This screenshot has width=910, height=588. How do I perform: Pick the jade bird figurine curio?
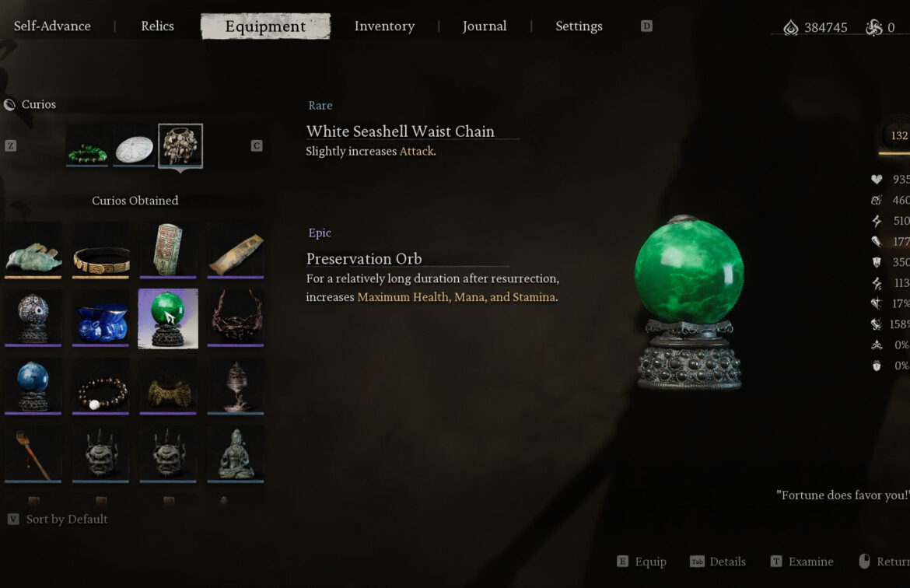tap(33, 250)
